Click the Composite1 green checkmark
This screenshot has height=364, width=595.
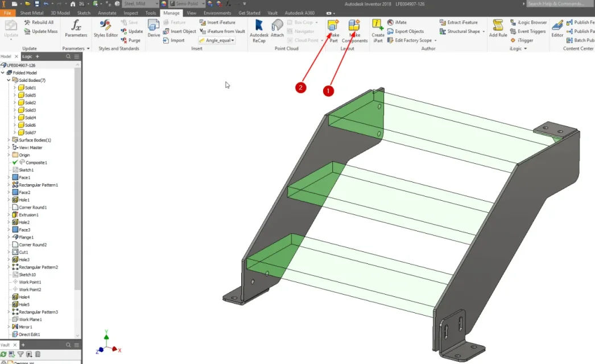coord(15,163)
